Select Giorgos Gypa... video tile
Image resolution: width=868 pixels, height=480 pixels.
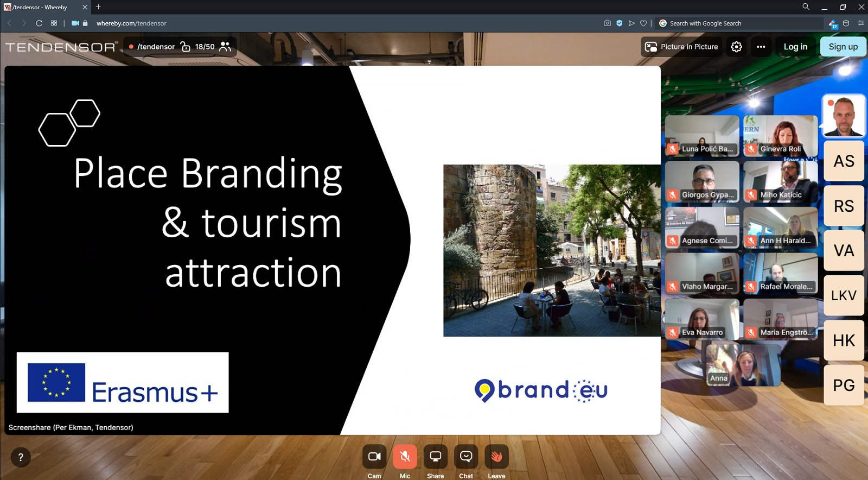coord(702,182)
